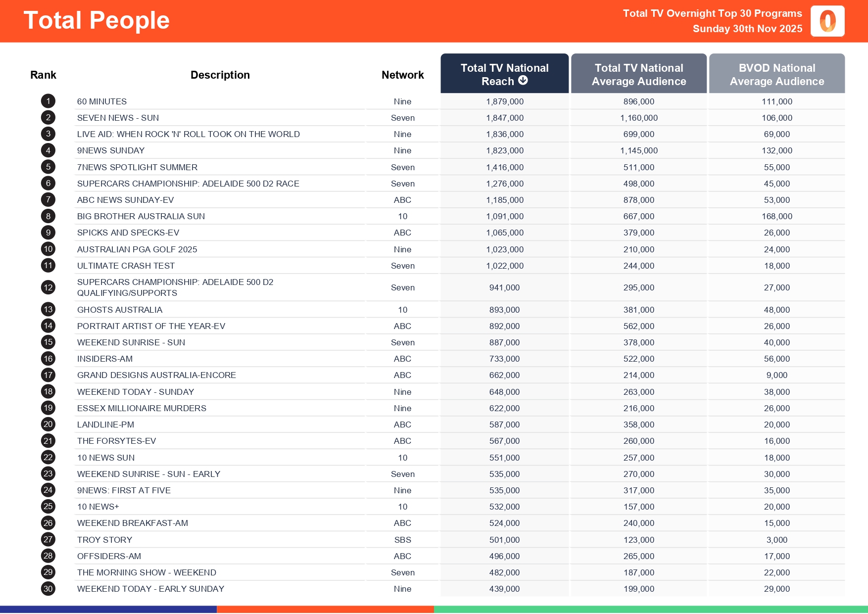Screen dimensions: 868x614
Task: Click the rank 1 circle badge
Action: [x=48, y=101]
